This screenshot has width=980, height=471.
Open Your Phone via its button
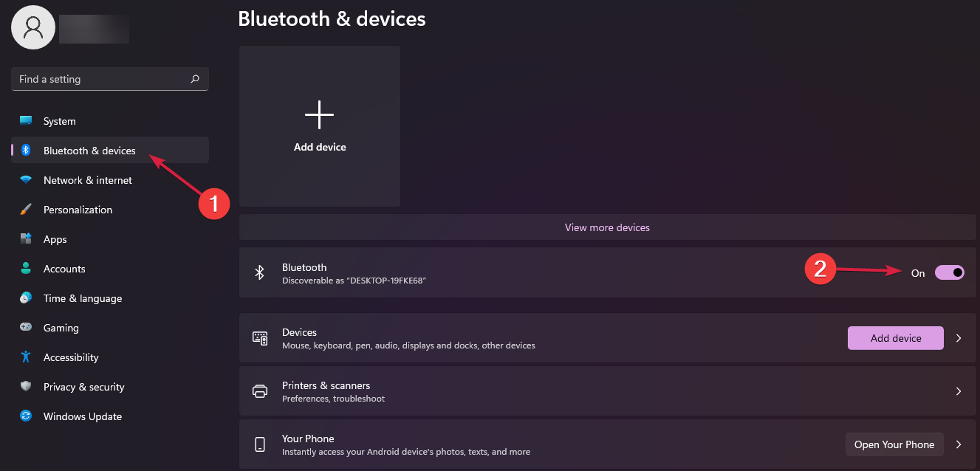[x=894, y=444]
